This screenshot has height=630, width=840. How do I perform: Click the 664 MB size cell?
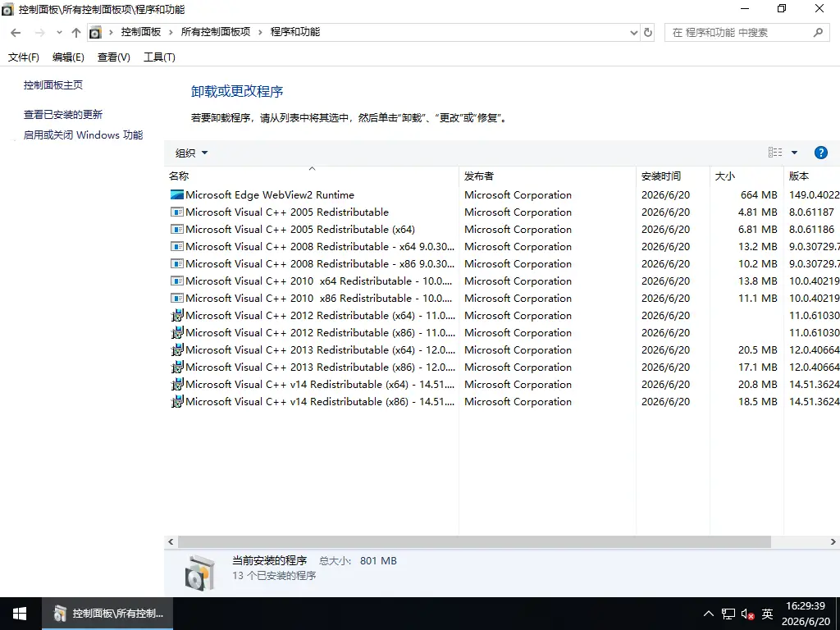point(759,194)
